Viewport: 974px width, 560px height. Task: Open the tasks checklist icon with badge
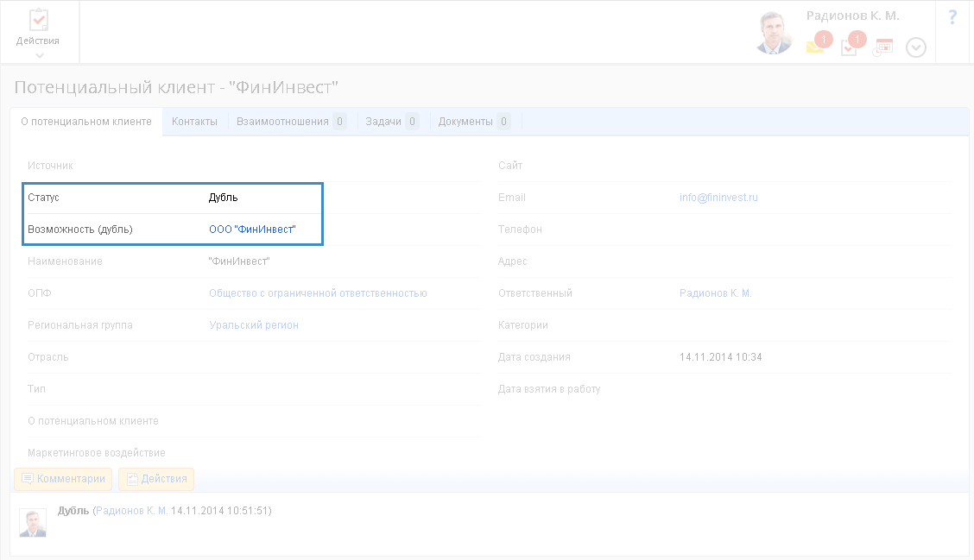pyautogui.click(x=849, y=48)
